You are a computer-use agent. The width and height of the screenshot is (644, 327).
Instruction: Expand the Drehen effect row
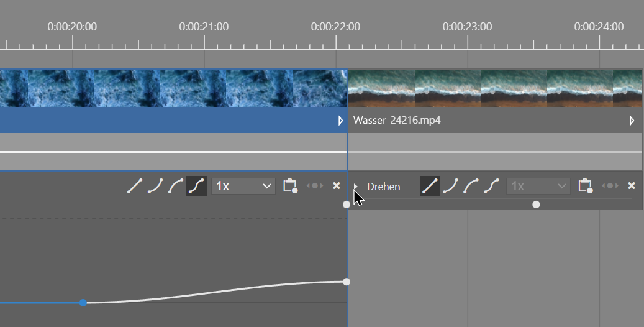[x=356, y=187]
